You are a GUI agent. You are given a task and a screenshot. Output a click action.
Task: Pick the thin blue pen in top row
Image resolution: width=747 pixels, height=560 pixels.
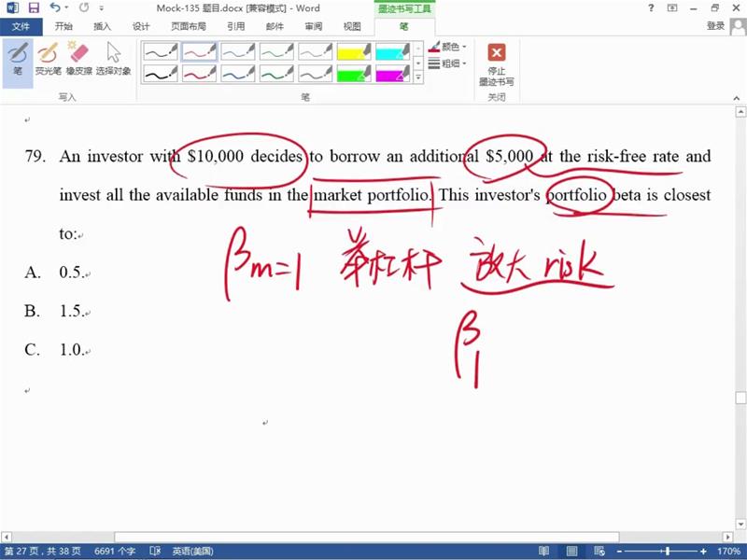[x=238, y=51]
